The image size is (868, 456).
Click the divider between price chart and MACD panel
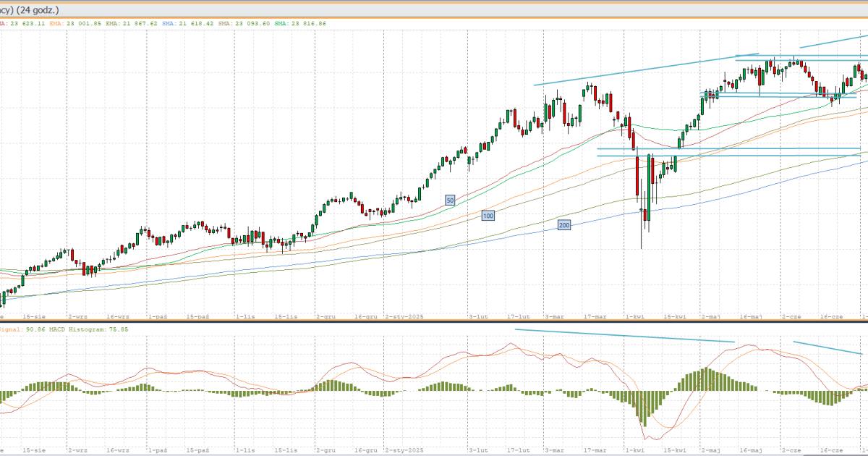click(434, 322)
